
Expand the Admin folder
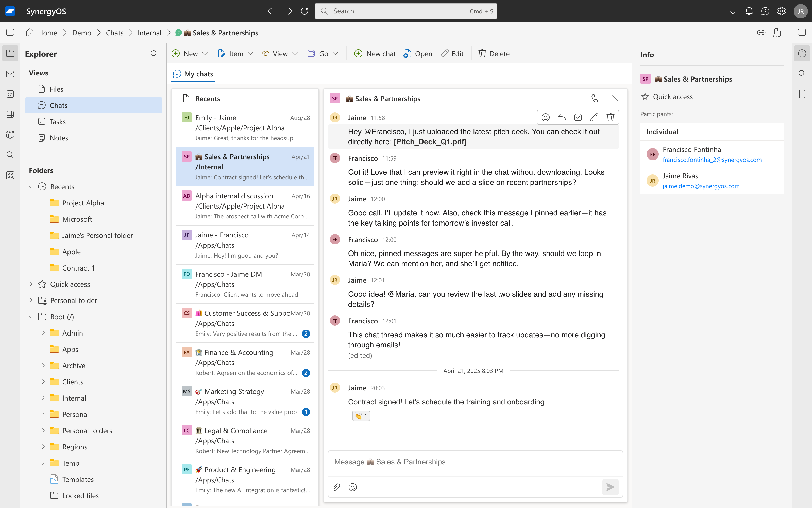pos(43,333)
